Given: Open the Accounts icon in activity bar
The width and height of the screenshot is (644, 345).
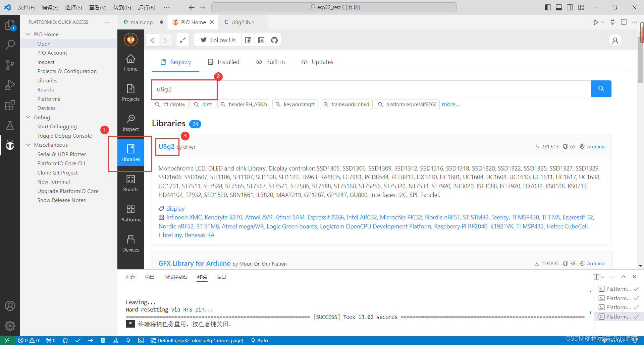Looking at the screenshot, I should [x=10, y=306].
